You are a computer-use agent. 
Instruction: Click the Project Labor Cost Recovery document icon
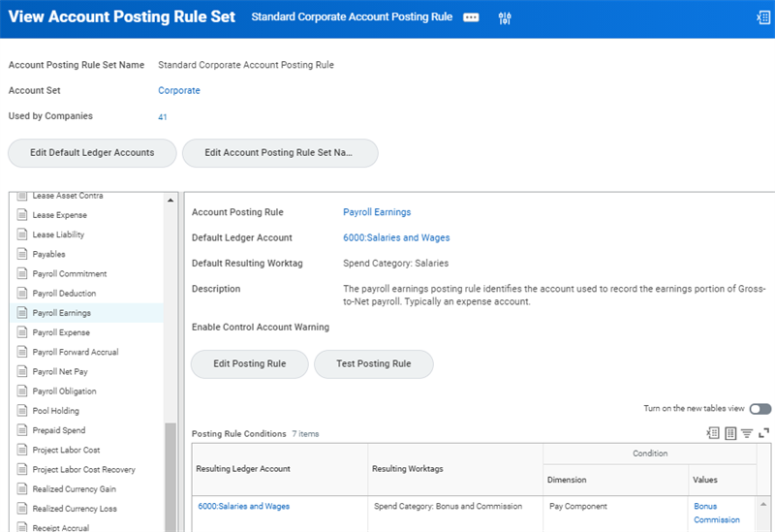pos(21,469)
